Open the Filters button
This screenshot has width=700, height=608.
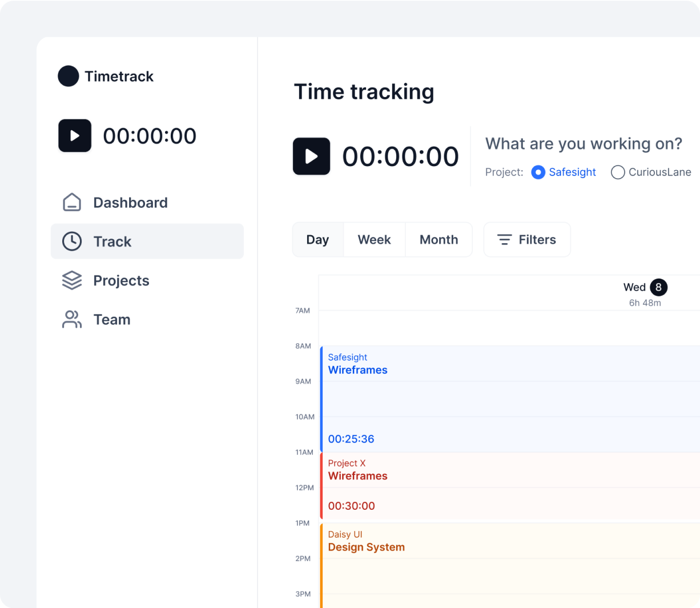[527, 240]
